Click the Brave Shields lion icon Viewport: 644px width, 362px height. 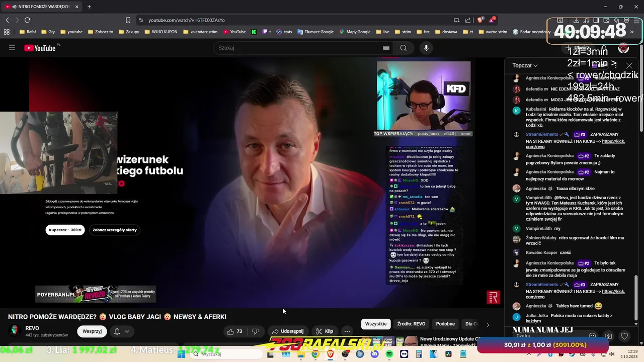(x=480, y=20)
